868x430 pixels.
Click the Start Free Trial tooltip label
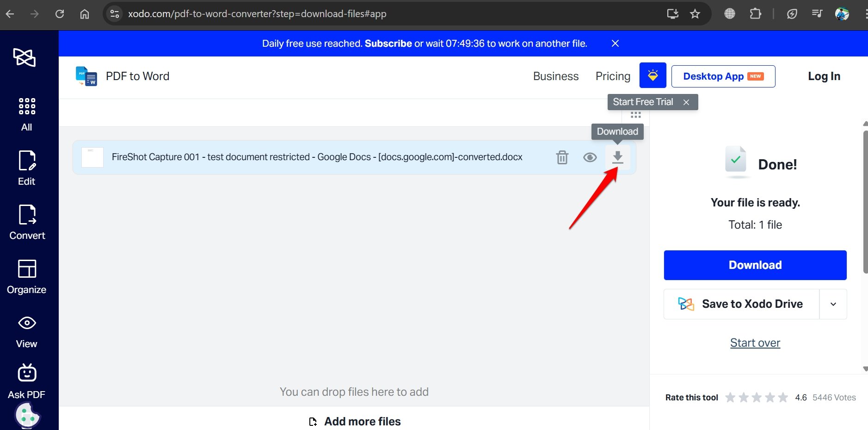643,102
